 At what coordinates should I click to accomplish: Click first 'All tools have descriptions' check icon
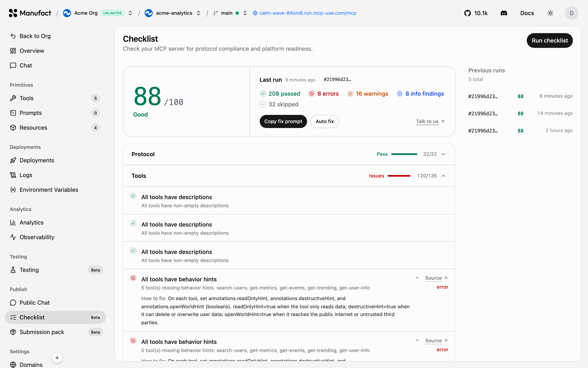pos(133,196)
